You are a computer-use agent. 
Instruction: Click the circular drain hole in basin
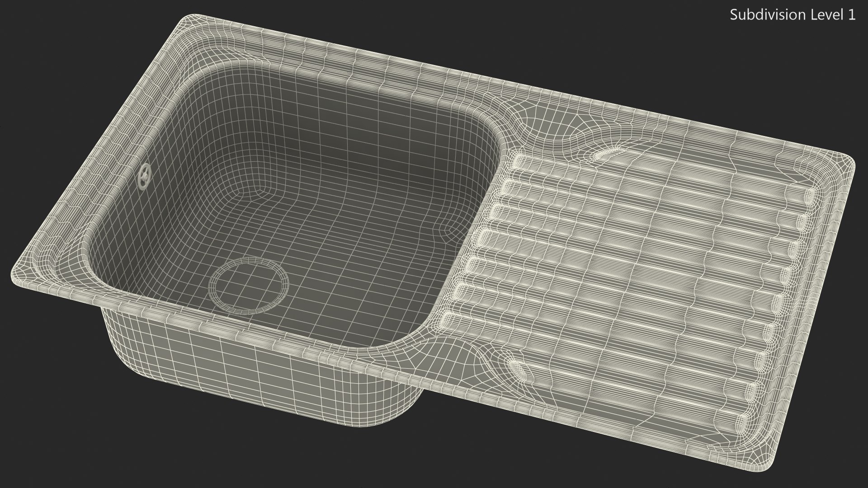[248, 285]
